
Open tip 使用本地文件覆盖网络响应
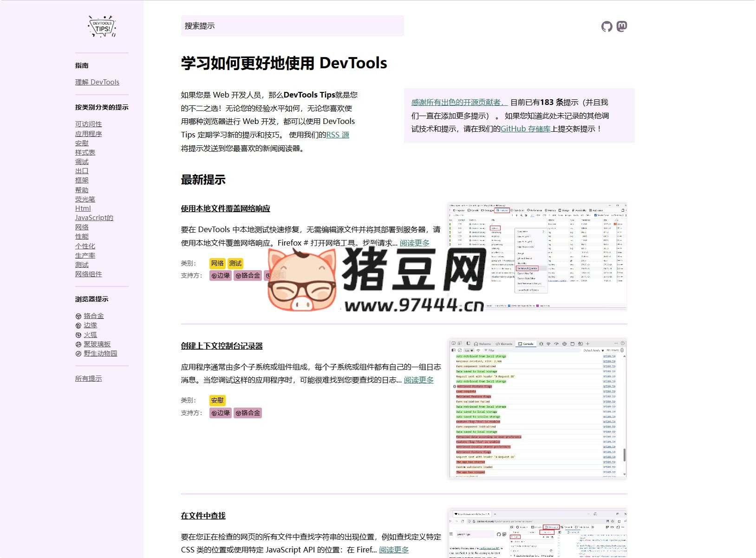(225, 209)
